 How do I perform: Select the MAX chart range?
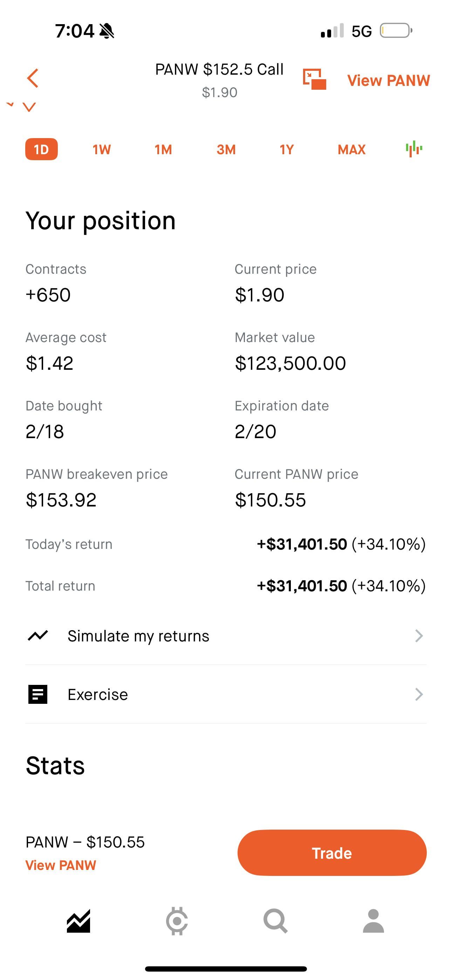(351, 149)
